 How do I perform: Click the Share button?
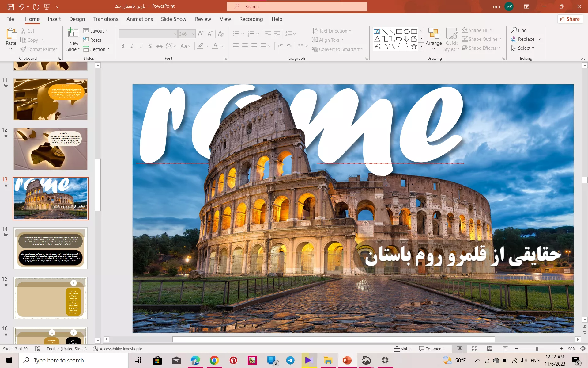point(570,19)
